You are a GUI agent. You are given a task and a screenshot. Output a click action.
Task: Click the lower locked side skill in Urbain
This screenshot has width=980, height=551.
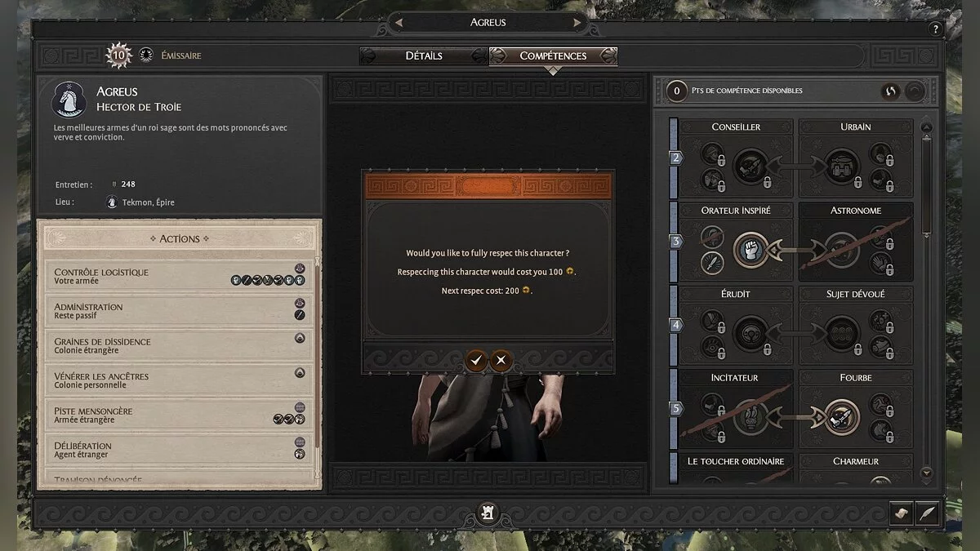tap(880, 180)
